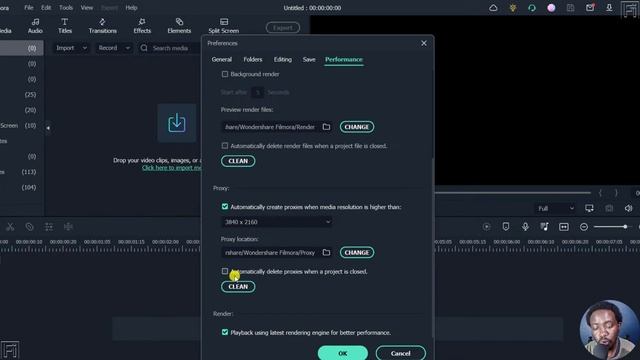Click CLEAN under render files option

click(238, 161)
